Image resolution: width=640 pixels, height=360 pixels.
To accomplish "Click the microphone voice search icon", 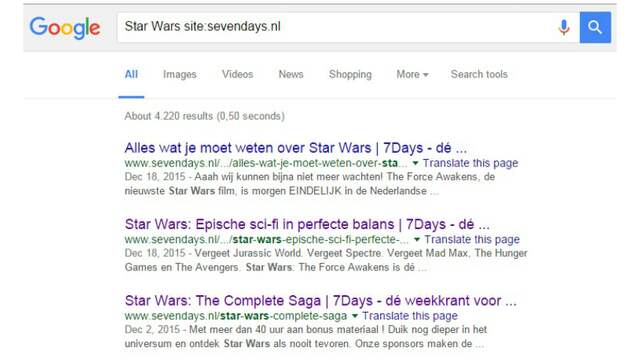I will (x=564, y=27).
